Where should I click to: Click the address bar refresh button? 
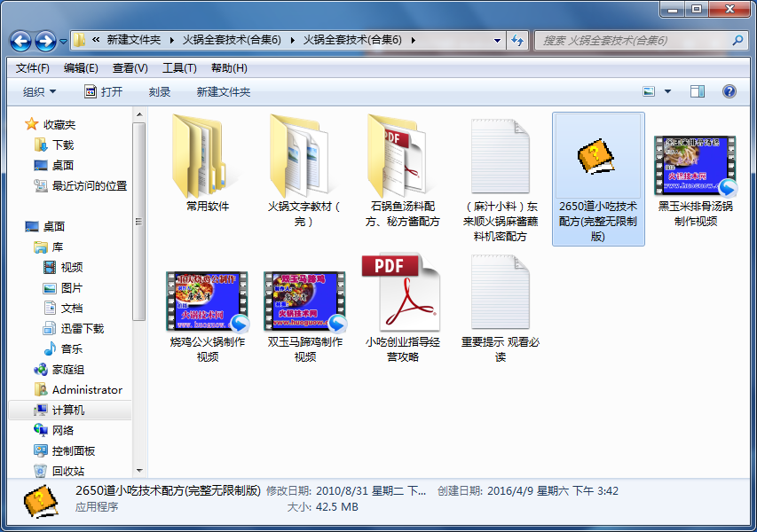click(x=517, y=41)
